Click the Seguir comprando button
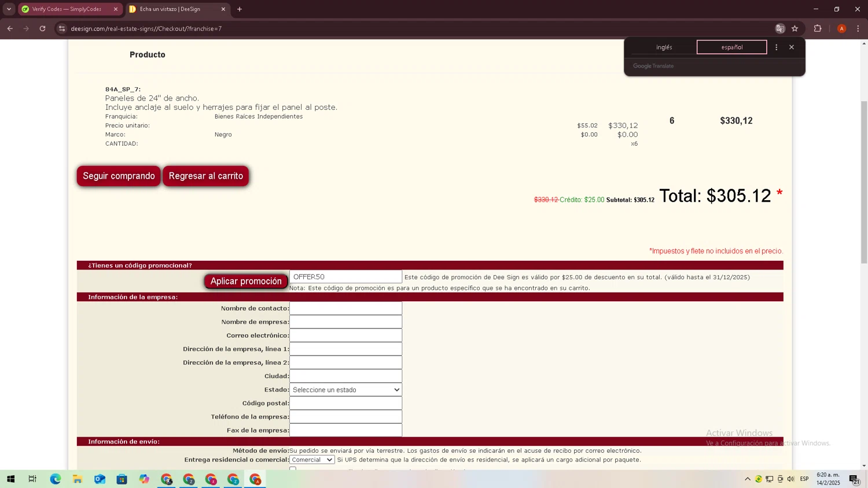The width and height of the screenshot is (868, 488). click(119, 176)
